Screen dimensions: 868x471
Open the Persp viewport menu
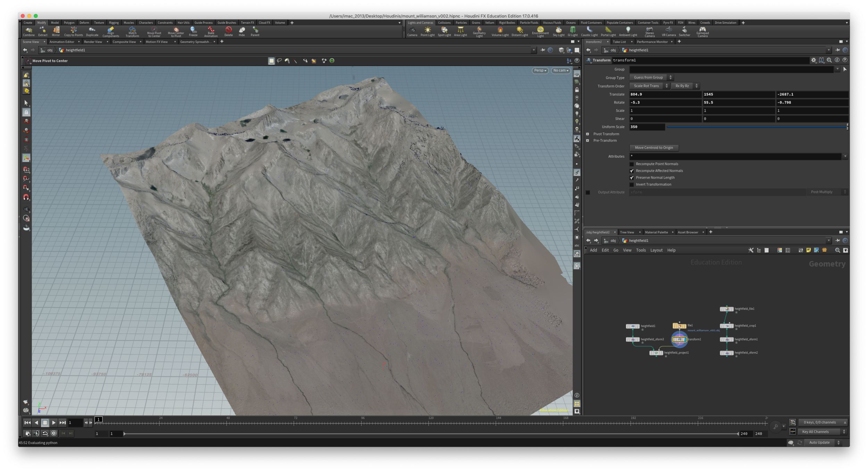click(540, 71)
